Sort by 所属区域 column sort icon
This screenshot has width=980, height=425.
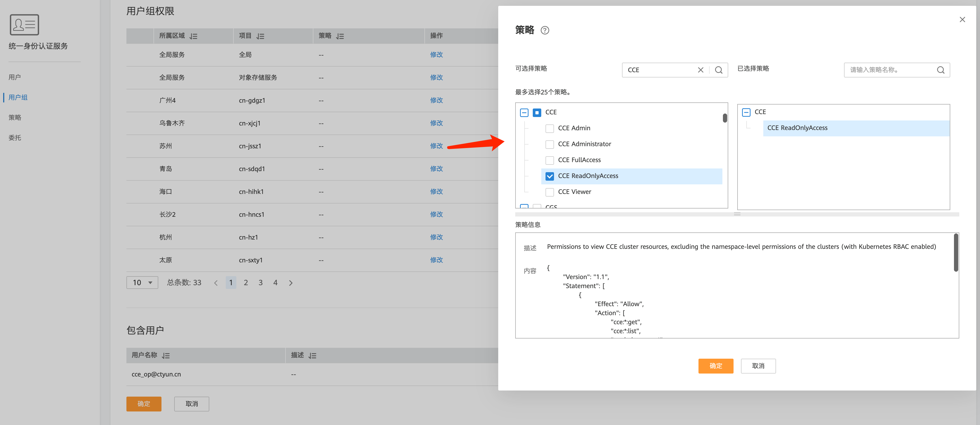pos(194,36)
